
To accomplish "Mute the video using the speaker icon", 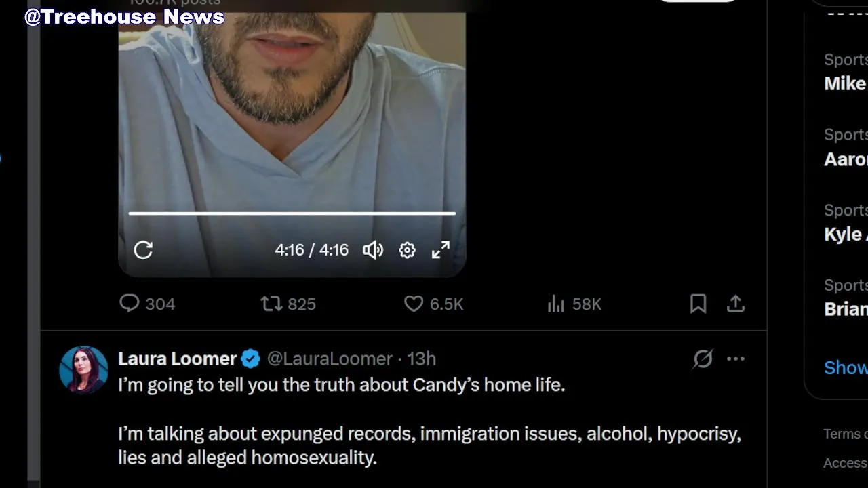I will click(373, 250).
